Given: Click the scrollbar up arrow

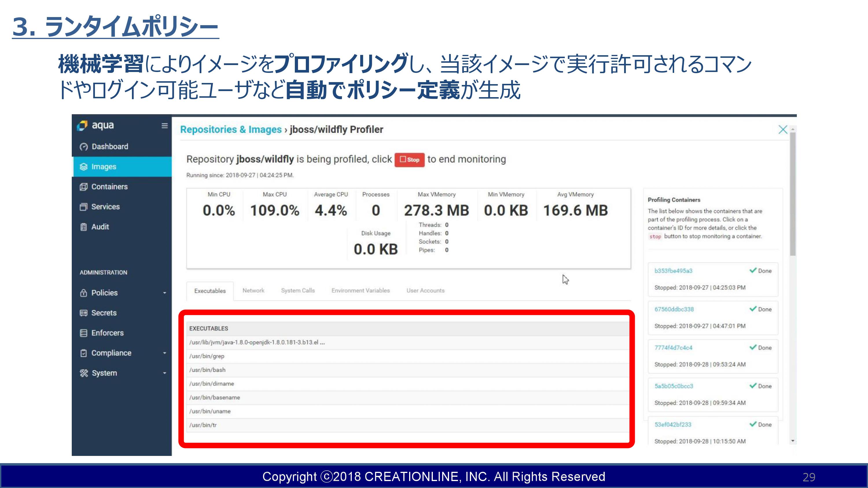Looking at the screenshot, I should click(793, 129).
